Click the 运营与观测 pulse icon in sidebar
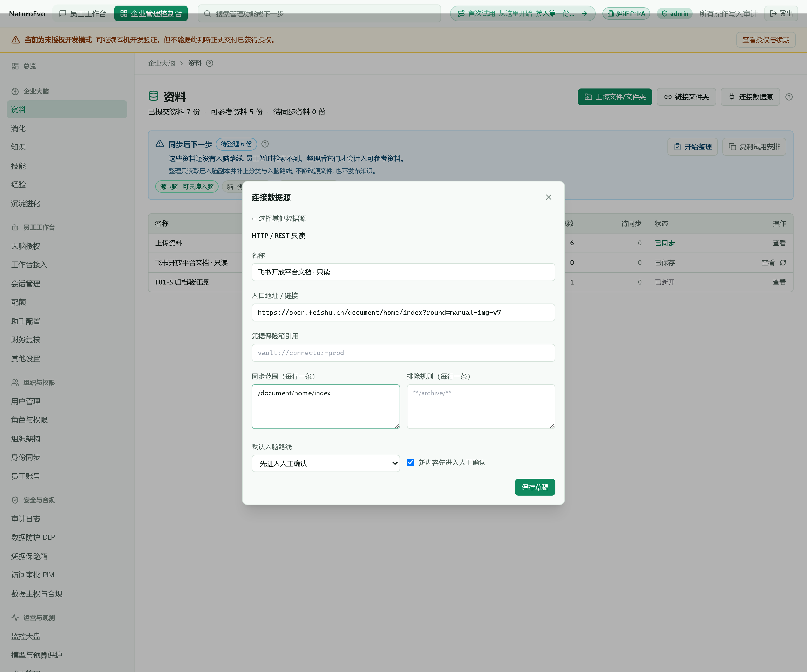The image size is (807, 672). pyautogui.click(x=15, y=617)
